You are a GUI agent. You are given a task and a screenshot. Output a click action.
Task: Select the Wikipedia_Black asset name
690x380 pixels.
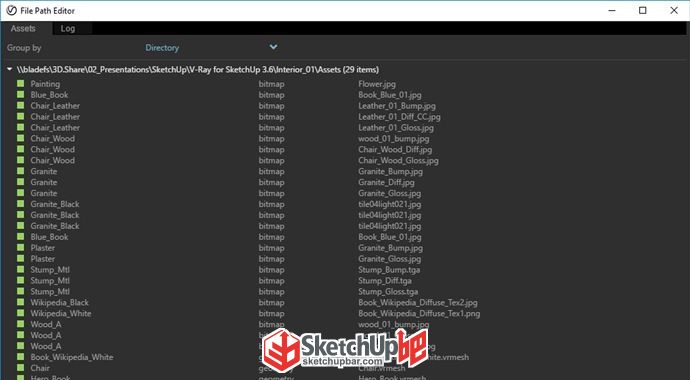(x=59, y=302)
